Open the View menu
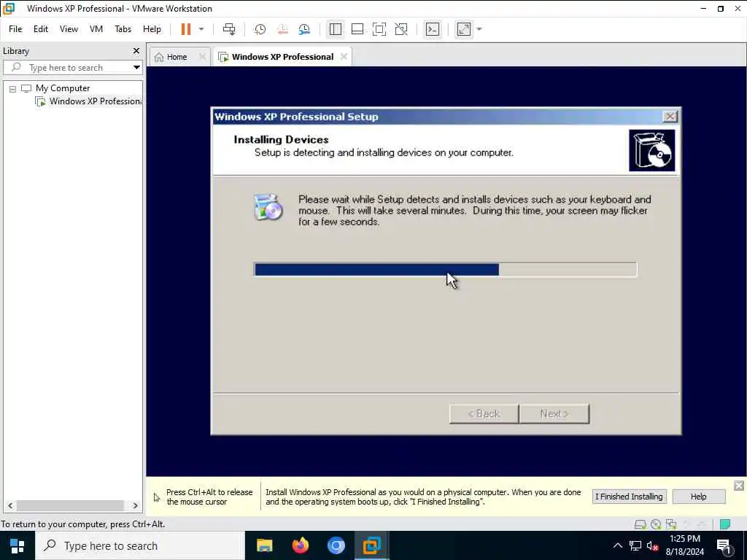This screenshot has width=747, height=560. (69, 29)
